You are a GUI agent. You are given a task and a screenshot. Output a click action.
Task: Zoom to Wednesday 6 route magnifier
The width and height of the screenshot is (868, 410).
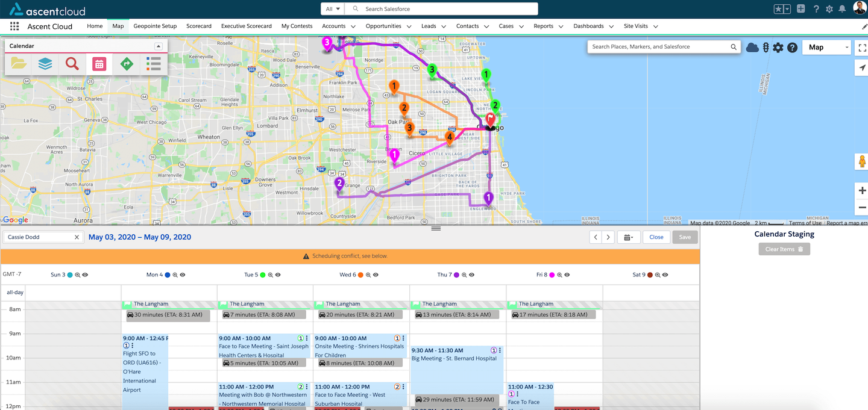tap(368, 275)
